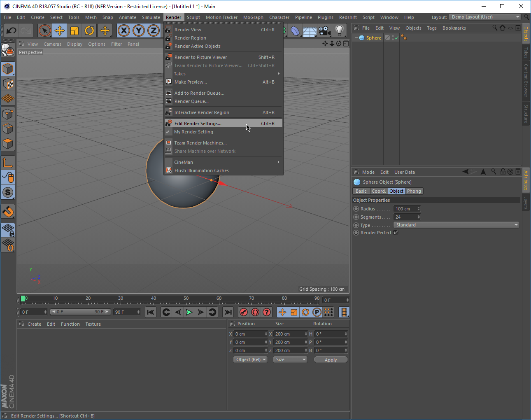
Task: Toggle the Snap magnet icon
Action: (x=8, y=211)
